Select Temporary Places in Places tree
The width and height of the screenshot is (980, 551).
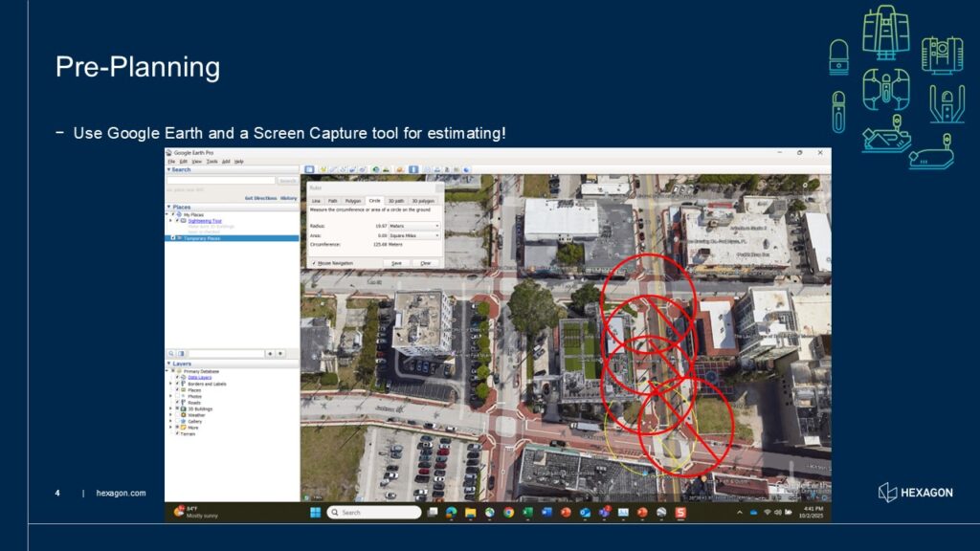pos(202,237)
